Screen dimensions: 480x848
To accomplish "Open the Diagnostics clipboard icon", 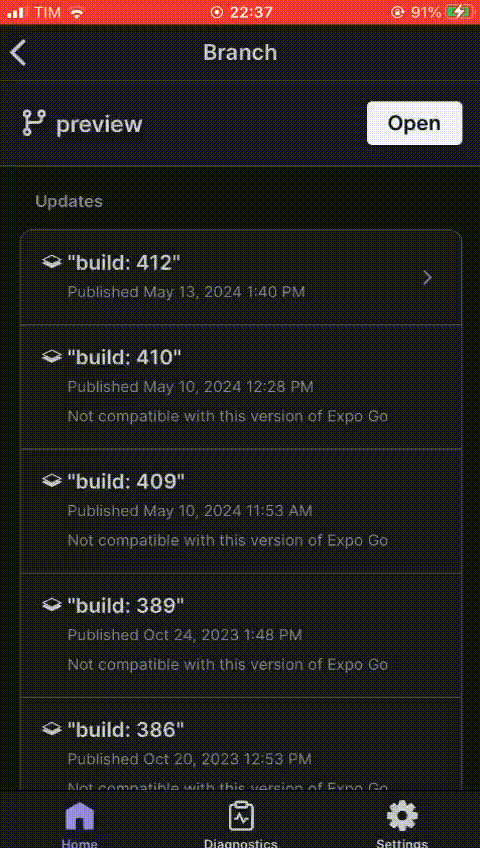I will coord(241,816).
